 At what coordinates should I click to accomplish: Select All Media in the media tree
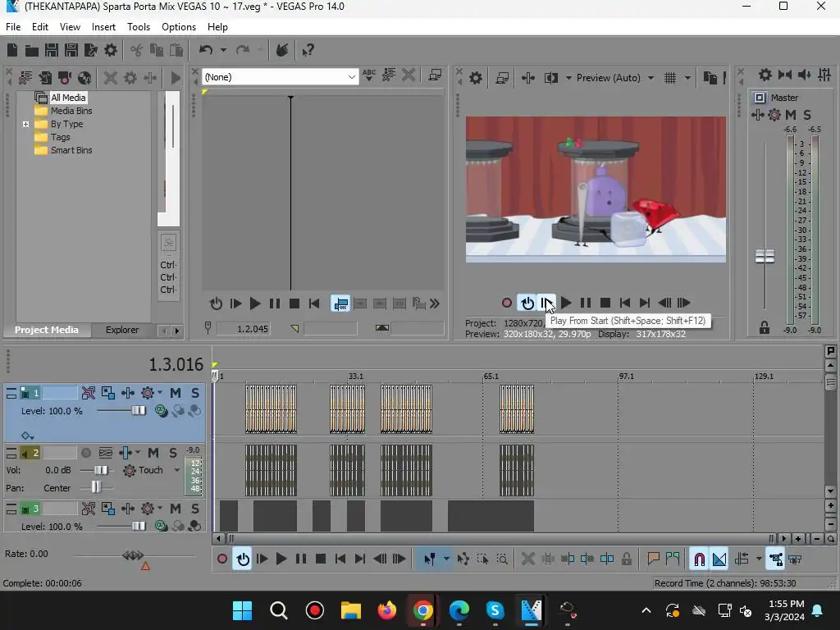tap(68, 98)
